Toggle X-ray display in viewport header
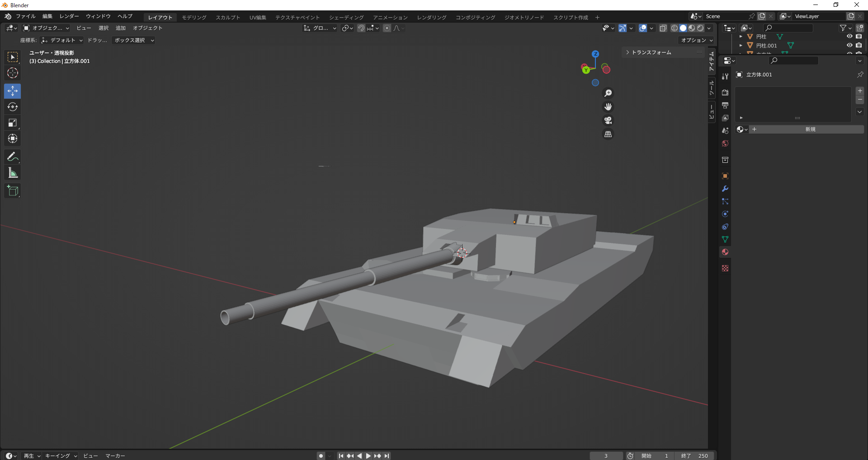The width and height of the screenshot is (868, 460). (x=663, y=28)
